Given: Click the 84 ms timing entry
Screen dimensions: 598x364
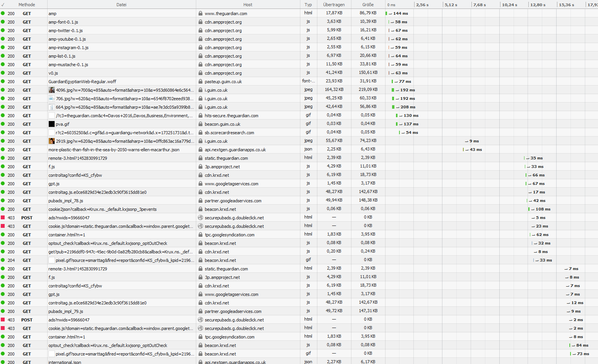Looking at the screenshot, I should 579,345.
